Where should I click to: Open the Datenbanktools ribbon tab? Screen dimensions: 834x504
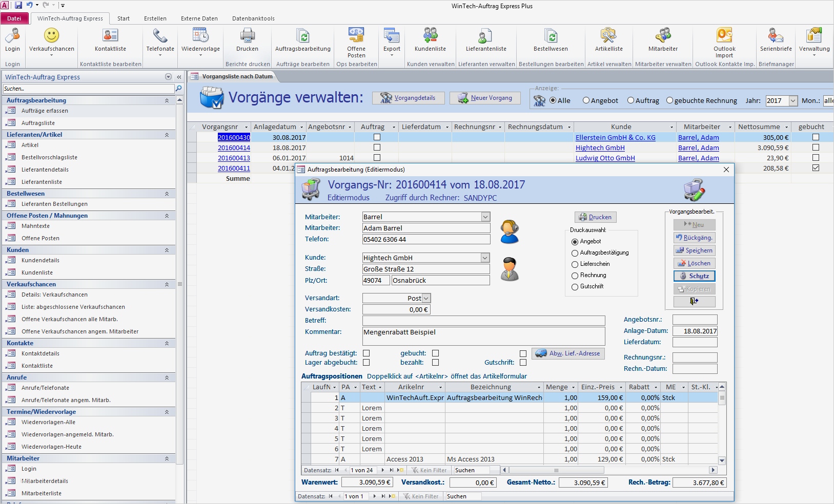pyautogui.click(x=253, y=18)
